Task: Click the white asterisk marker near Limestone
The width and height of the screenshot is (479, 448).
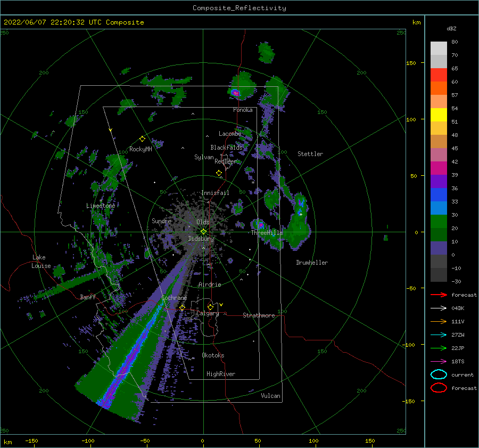Action: point(101,201)
